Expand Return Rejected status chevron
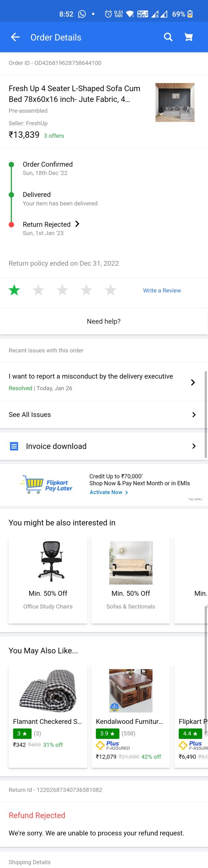This screenshot has height=868, width=208. tap(77, 224)
